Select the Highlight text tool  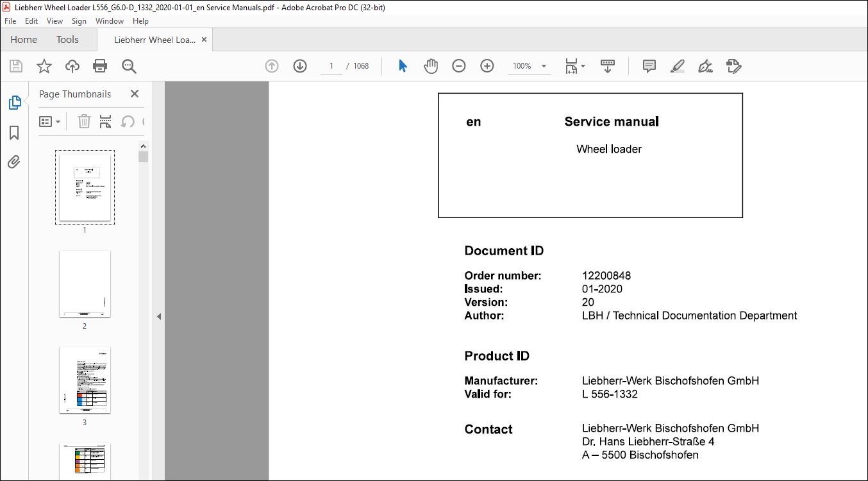click(678, 66)
